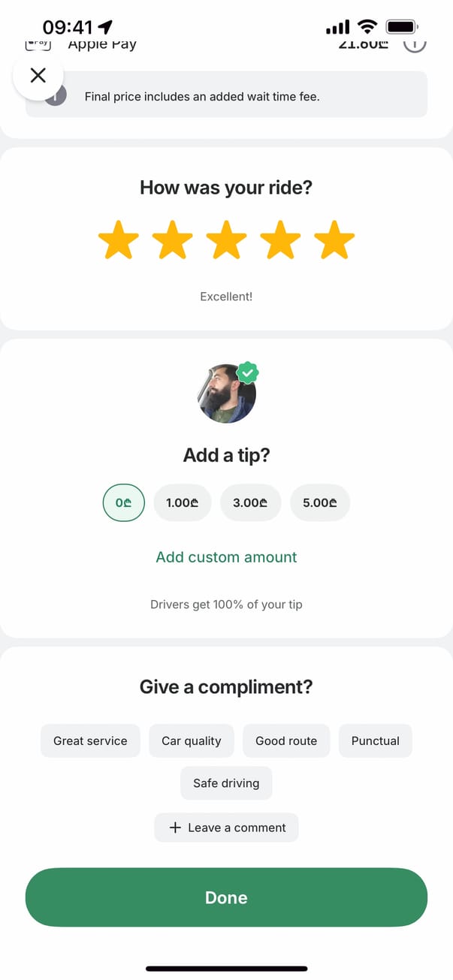This screenshot has height=980, width=453.
Task: Select the third rating star
Action: tap(226, 240)
